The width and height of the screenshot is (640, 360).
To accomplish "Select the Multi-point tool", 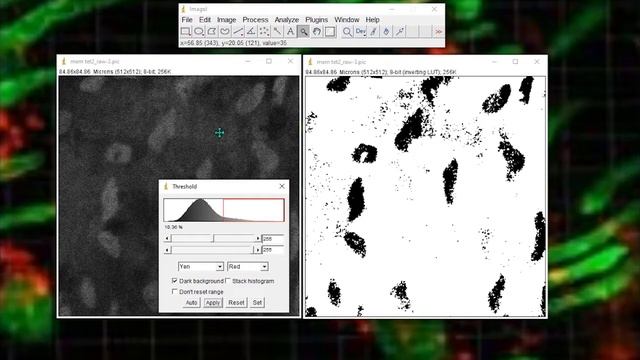I will (264, 31).
